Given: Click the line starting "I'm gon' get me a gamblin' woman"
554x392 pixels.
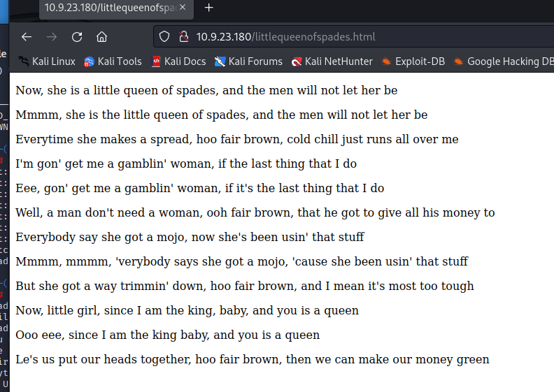Looking at the screenshot, I should 186,164.
